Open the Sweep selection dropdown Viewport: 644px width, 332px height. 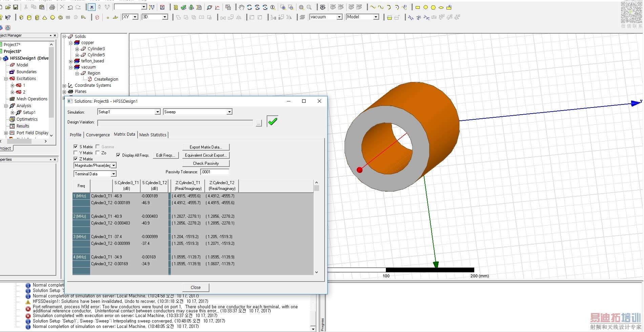point(229,112)
